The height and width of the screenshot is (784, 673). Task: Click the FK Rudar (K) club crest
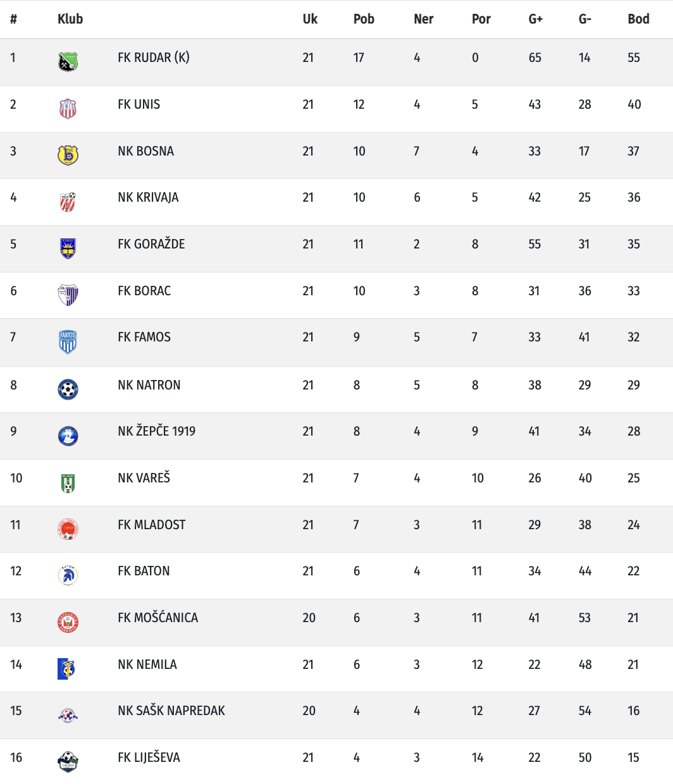click(x=68, y=62)
